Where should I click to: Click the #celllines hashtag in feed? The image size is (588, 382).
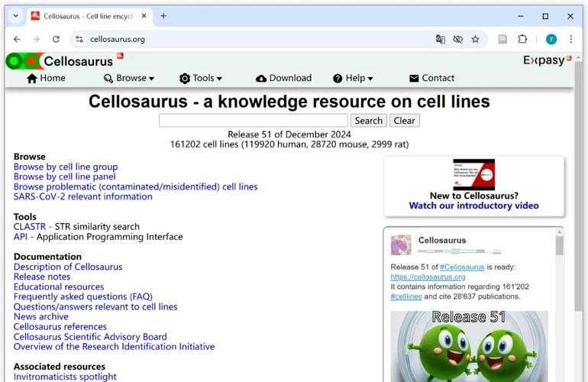pyautogui.click(x=406, y=296)
